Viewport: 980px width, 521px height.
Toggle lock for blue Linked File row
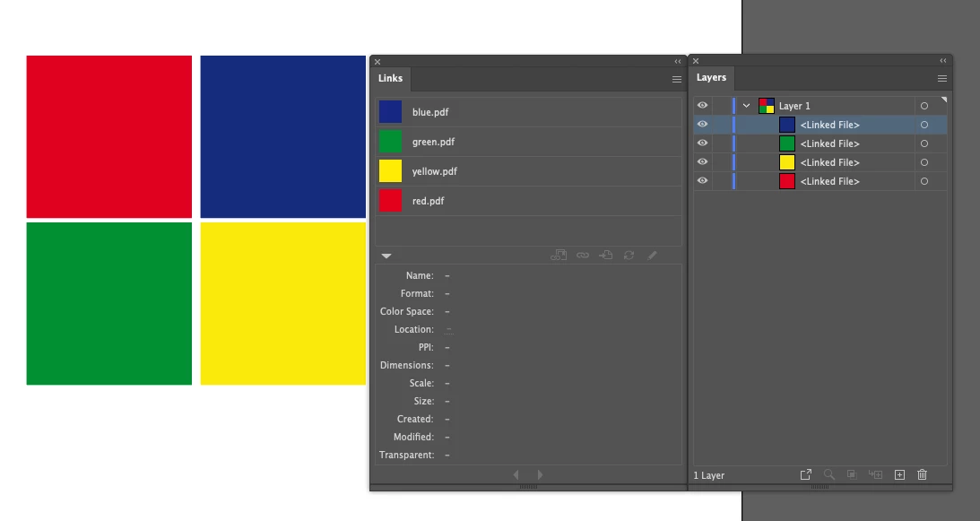pyautogui.click(x=721, y=125)
